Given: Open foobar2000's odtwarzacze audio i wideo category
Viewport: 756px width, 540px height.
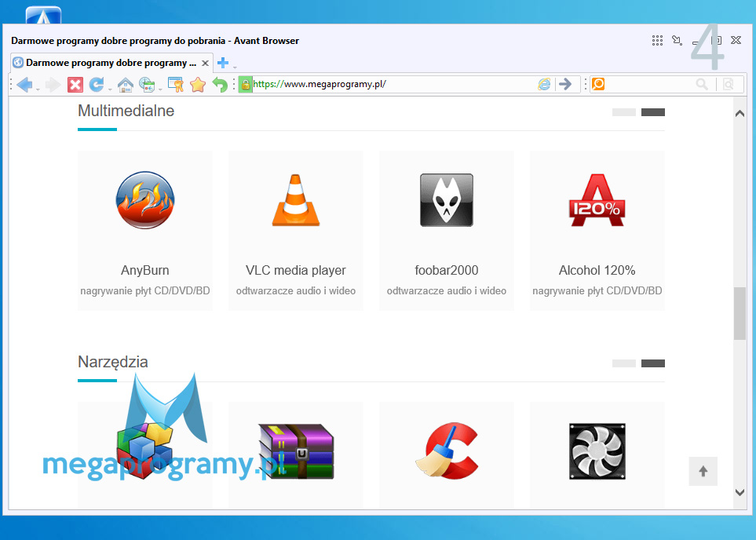Looking at the screenshot, I should tap(447, 290).
